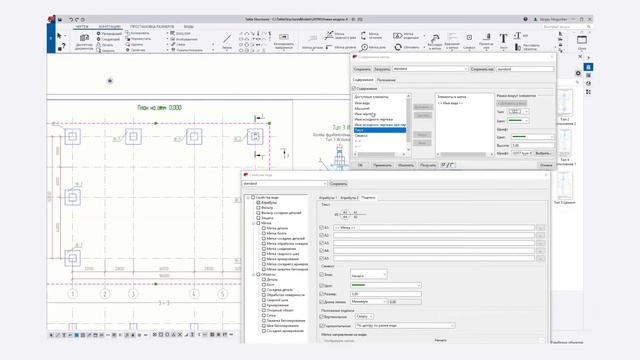Click the Следующий drawing button

click(x=108, y=39)
